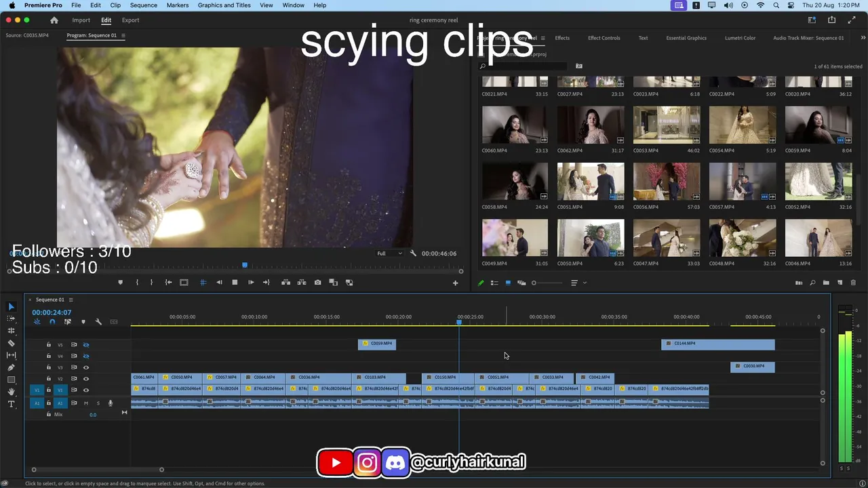This screenshot has width=868, height=488.
Task: Select the Track Select Forward tool
Action: [11, 319]
